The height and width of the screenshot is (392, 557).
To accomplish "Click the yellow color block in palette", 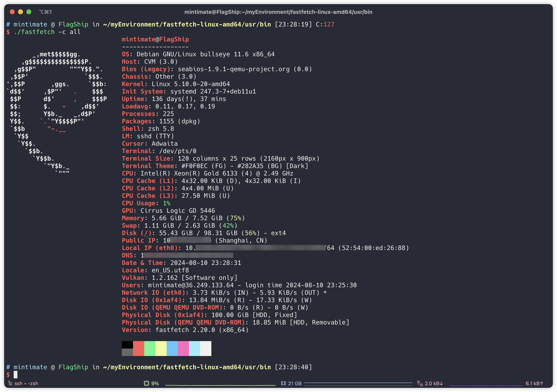I will click(161, 348).
